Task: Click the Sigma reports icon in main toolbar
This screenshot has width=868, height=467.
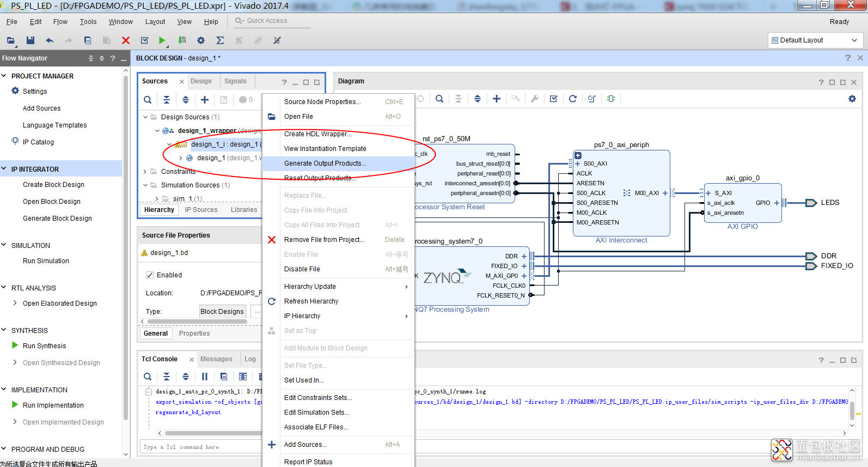Action: pos(220,40)
